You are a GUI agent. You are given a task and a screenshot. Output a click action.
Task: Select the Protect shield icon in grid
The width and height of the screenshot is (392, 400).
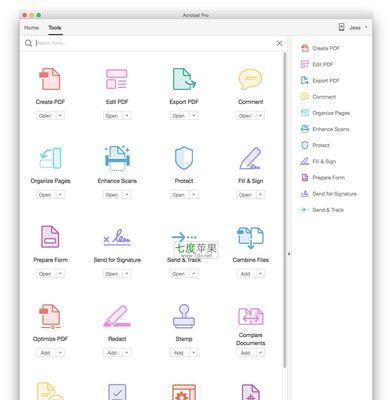[184, 158]
